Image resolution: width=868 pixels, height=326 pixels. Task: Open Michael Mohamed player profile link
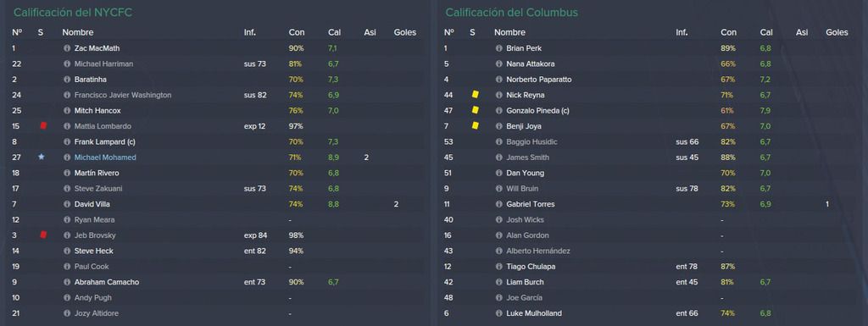coord(105,157)
